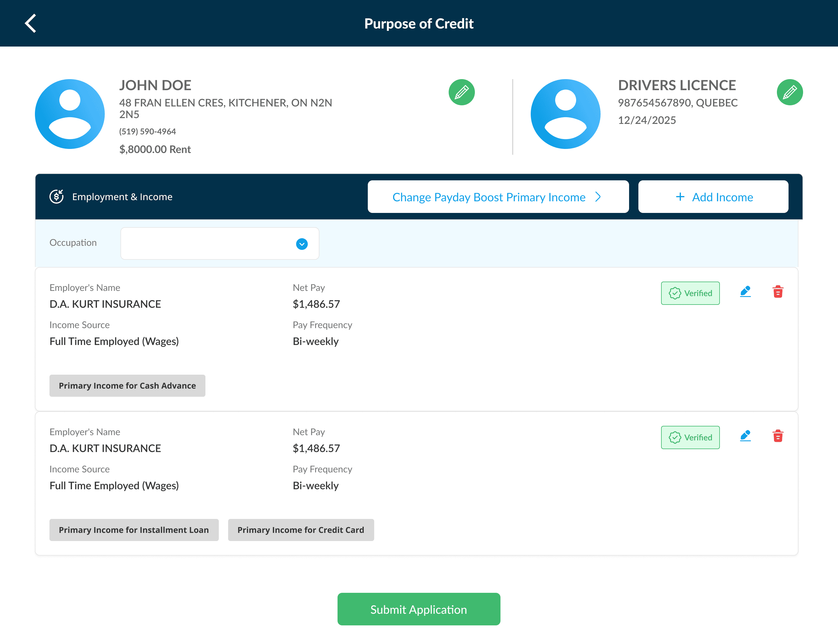Screen dimensions: 838x644
Task: Edit second D.A. Kurt Insurance income
Action: click(745, 436)
